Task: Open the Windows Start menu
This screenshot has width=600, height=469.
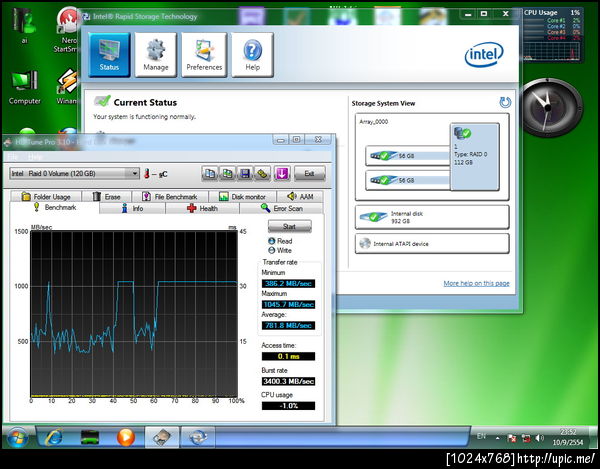Action: [17, 437]
